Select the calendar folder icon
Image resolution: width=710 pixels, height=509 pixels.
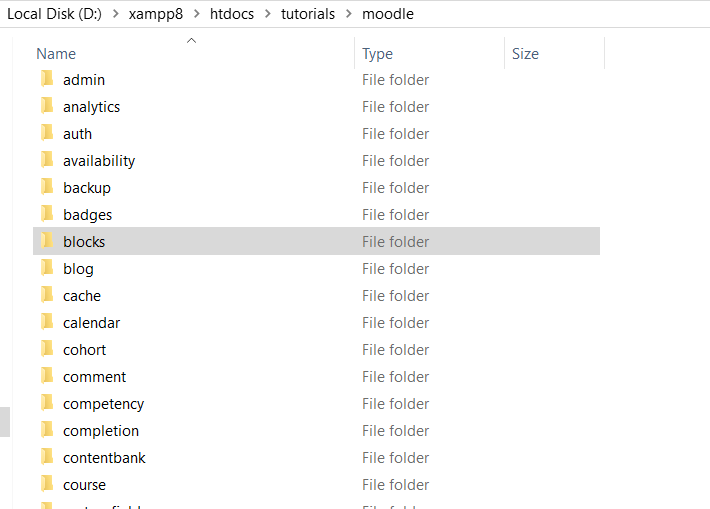tap(47, 322)
